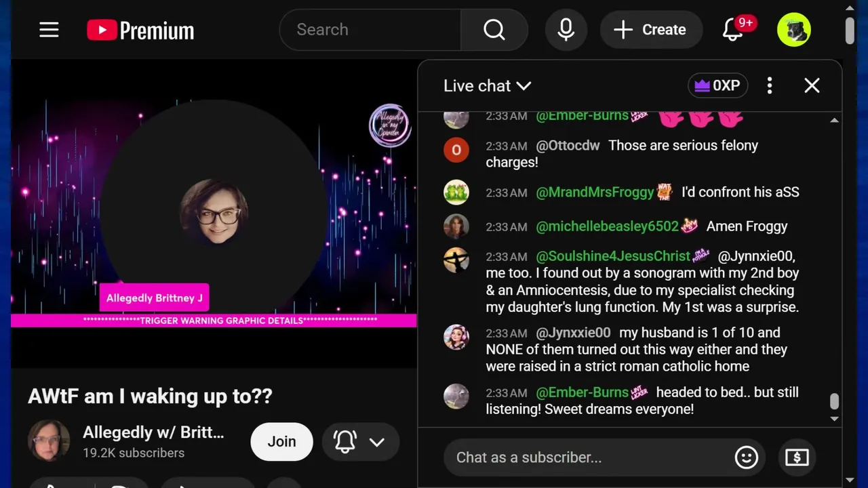Open the hamburger guide menu
This screenshot has height=488, width=868.
[x=49, y=30]
